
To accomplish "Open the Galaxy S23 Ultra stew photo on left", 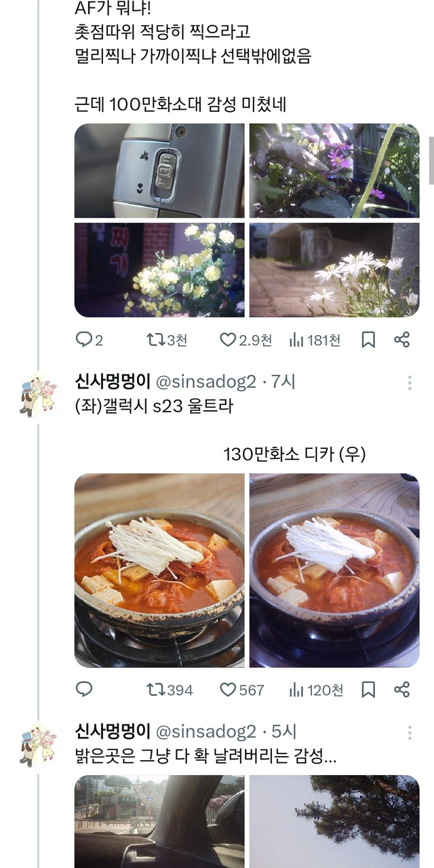I will point(159,570).
